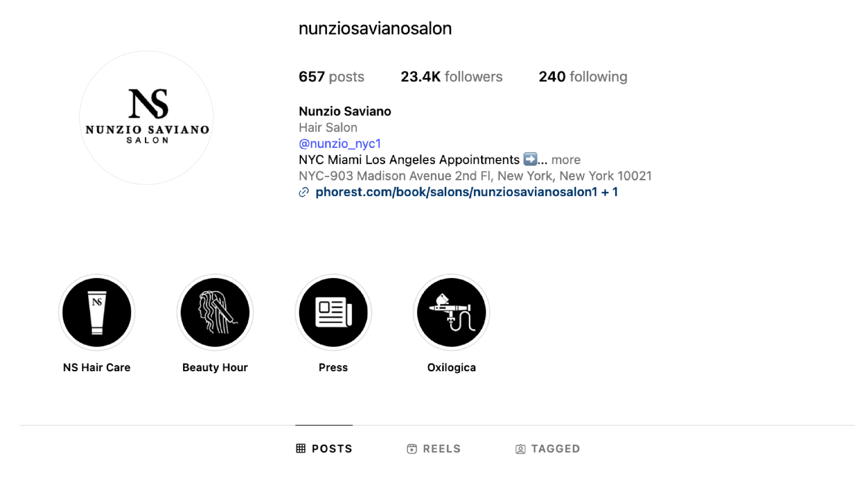868x481 pixels.
Task: Click the grid icon on Posts tab
Action: [x=301, y=448]
